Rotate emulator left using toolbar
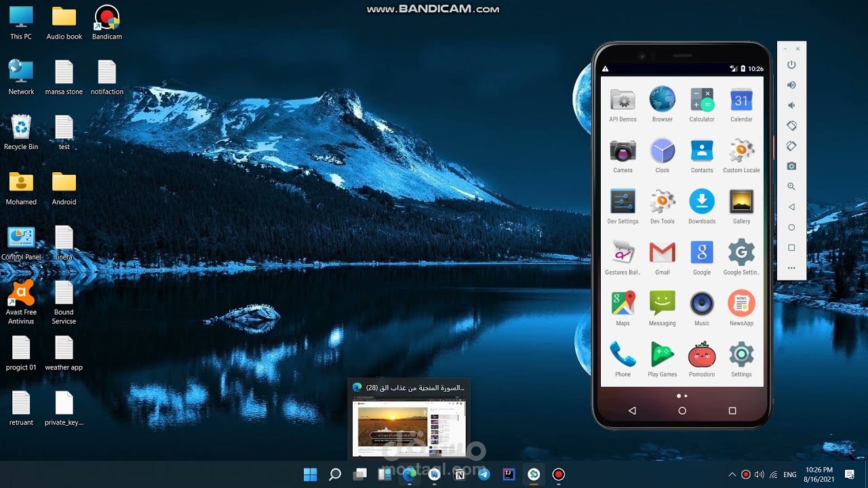The image size is (868, 488). coord(791,125)
